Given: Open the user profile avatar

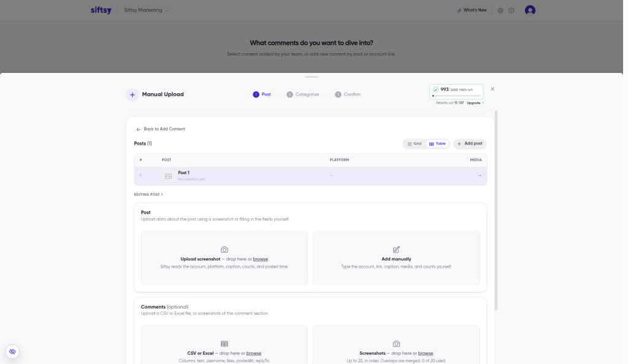Looking at the screenshot, I should point(530,10).
